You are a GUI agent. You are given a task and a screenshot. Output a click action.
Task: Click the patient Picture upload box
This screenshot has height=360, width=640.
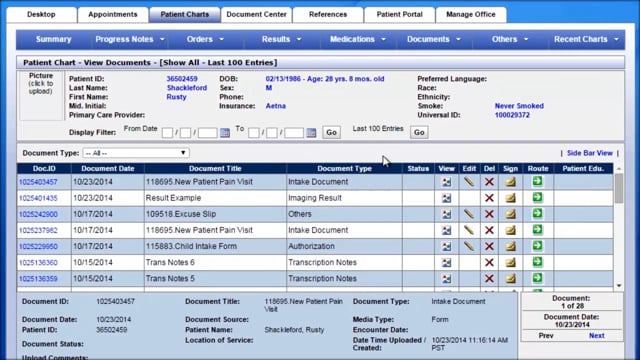tap(41, 96)
